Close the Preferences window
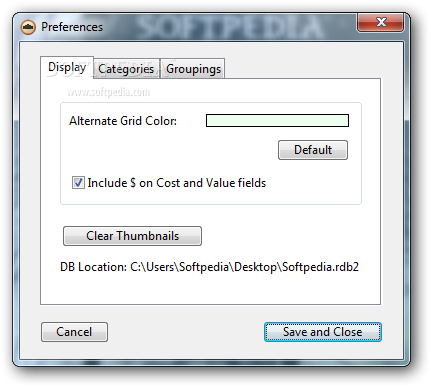 click(381, 22)
